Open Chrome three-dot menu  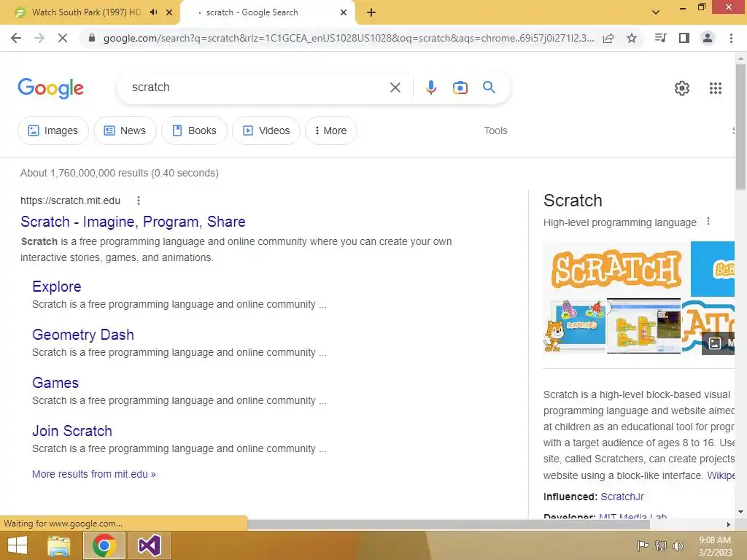(731, 38)
